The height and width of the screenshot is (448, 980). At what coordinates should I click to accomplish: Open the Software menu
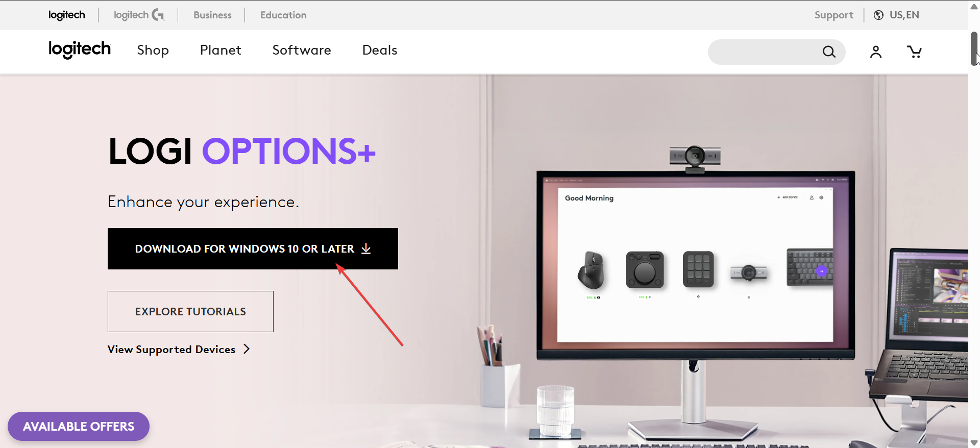tap(302, 50)
